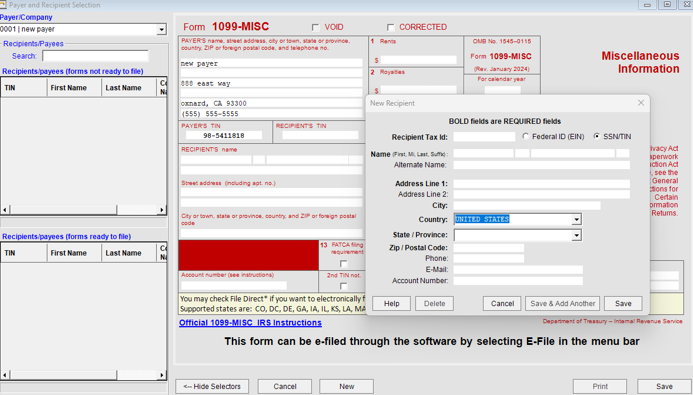Click the City field in dialog
The image size is (693, 395).
point(527,205)
